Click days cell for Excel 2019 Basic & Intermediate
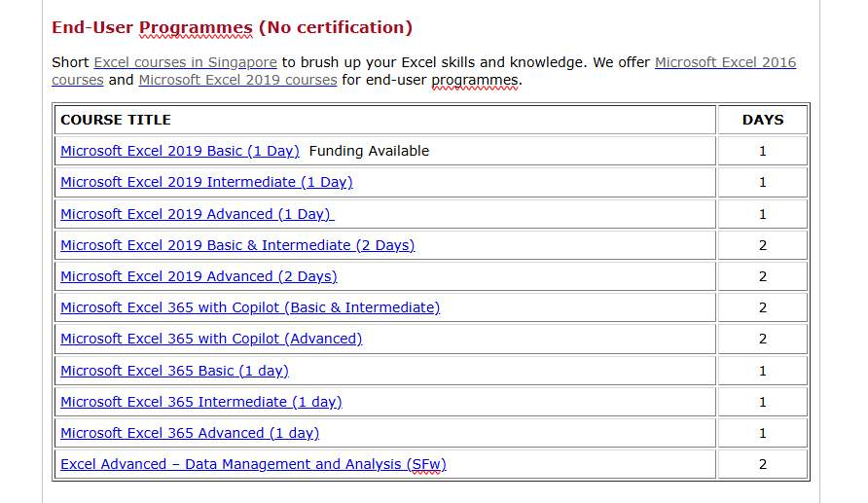 point(763,245)
